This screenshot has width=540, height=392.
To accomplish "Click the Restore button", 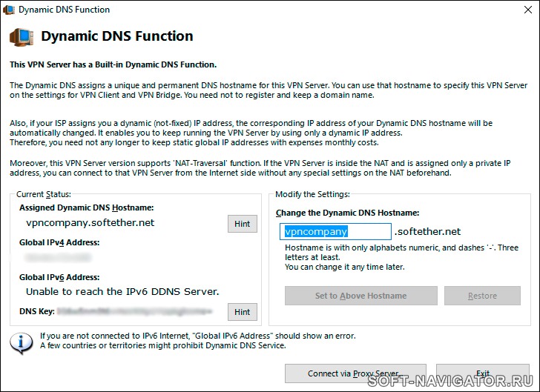I will 482,296.
